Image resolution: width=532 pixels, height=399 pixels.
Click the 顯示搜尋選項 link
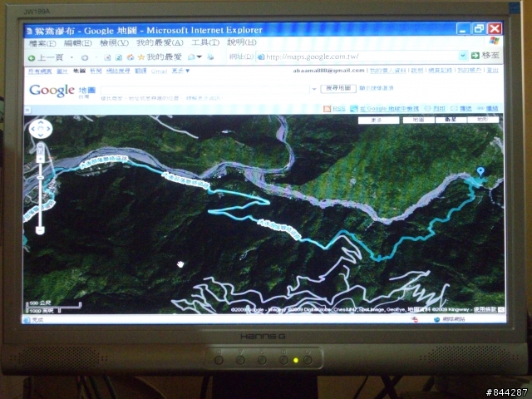click(x=377, y=88)
